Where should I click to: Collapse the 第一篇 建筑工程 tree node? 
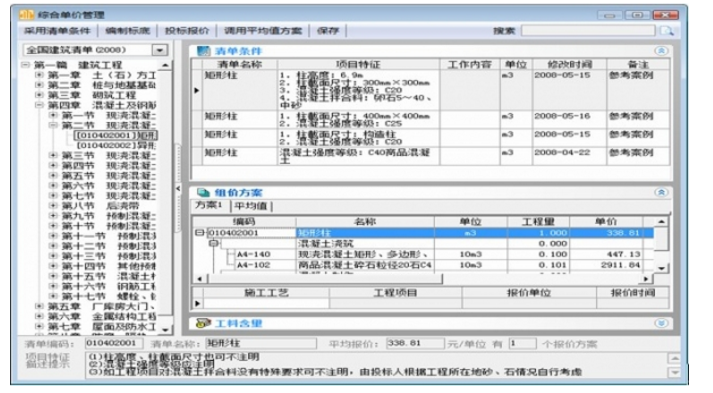[x=25, y=65]
